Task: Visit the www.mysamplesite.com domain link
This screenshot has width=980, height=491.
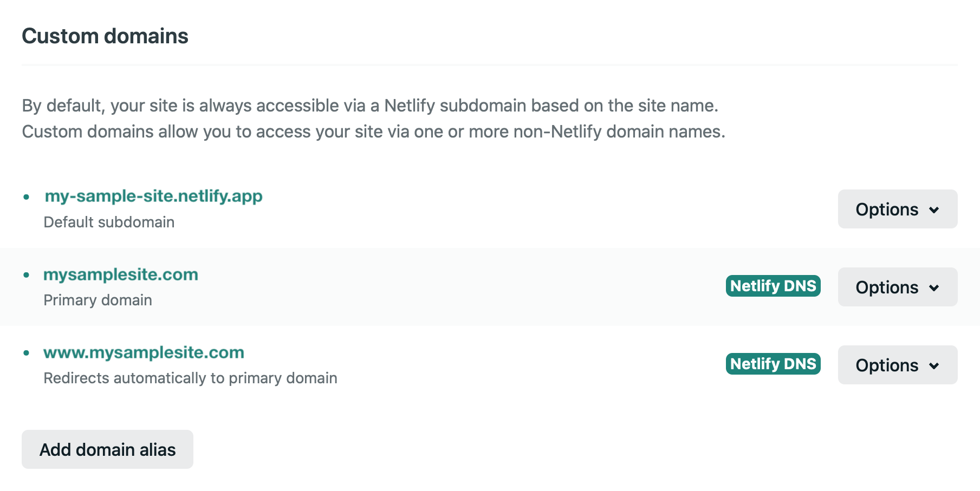Action: point(144,352)
